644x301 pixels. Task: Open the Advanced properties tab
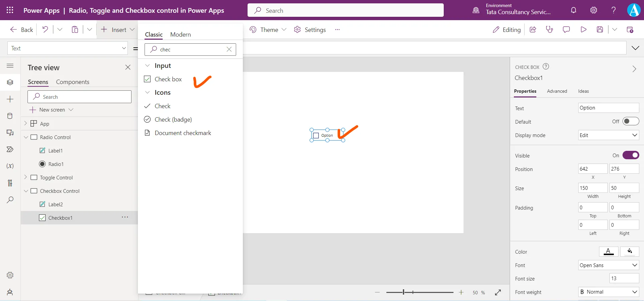coord(557,91)
